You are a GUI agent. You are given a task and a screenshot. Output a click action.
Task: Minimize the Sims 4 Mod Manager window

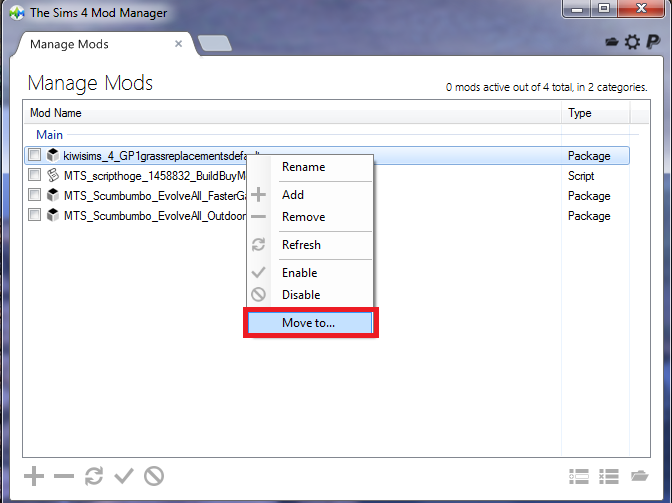click(x=577, y=9)
